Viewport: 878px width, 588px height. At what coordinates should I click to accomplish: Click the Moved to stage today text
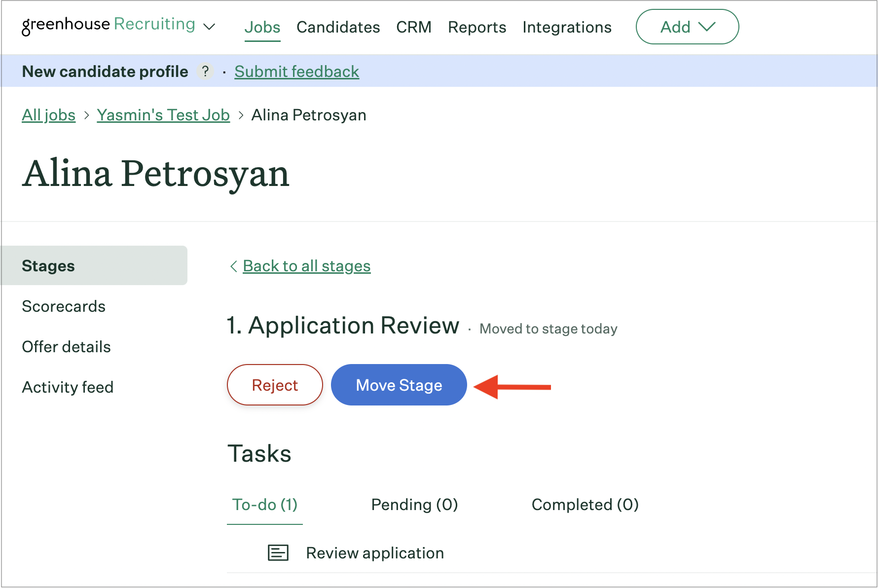549,329
